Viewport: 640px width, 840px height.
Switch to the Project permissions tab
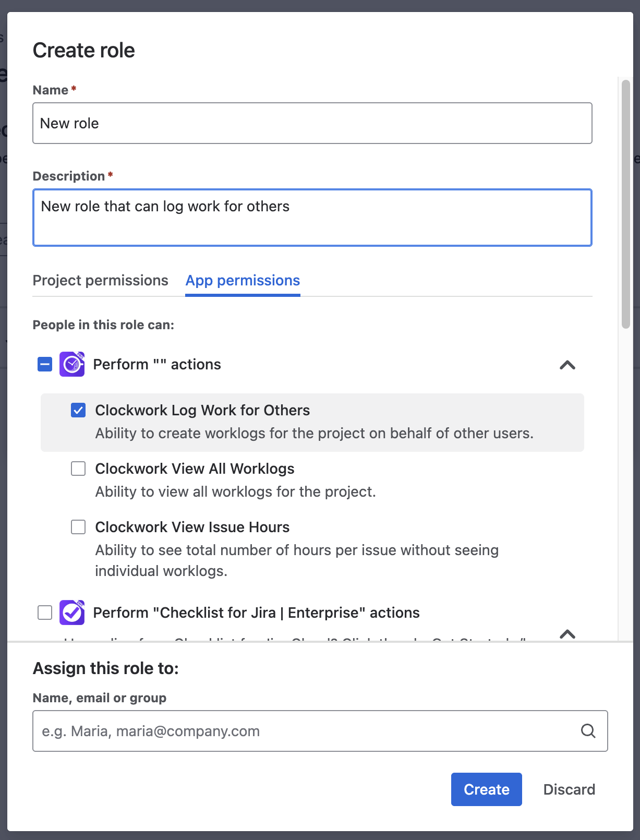[x=100, y=281]
